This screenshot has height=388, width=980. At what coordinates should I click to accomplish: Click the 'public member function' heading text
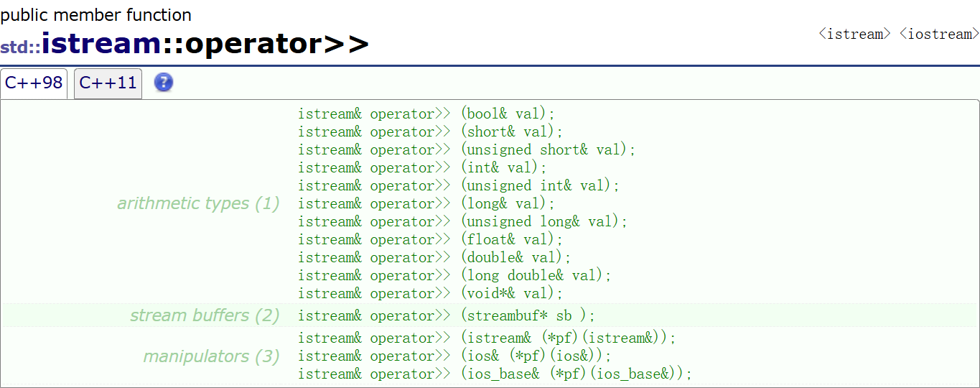(x=96, y=14)
